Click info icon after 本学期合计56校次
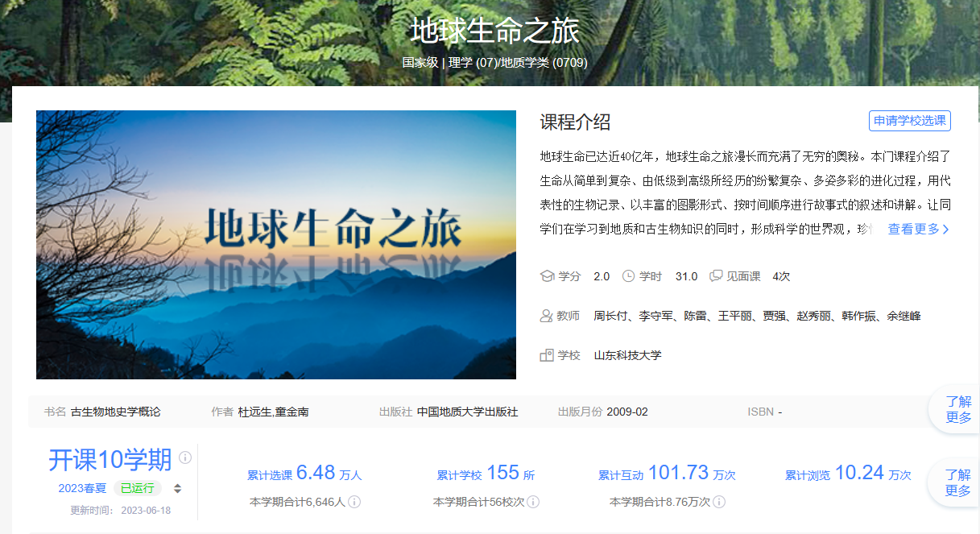The width and height of the screenshot is (980, 534). point(533,502)
